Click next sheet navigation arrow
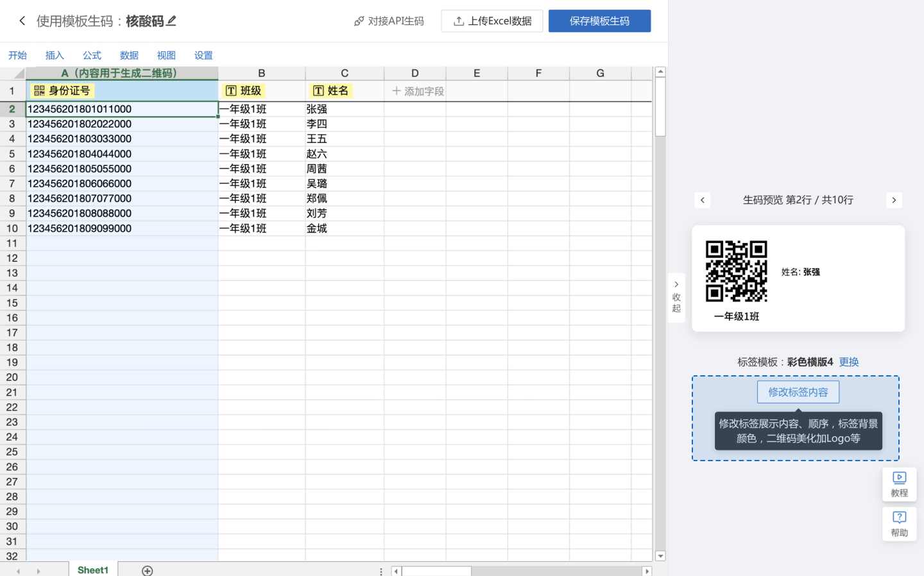Image resolution: width=924 pixels, height=576 pixels. click(x=38, y=571)
